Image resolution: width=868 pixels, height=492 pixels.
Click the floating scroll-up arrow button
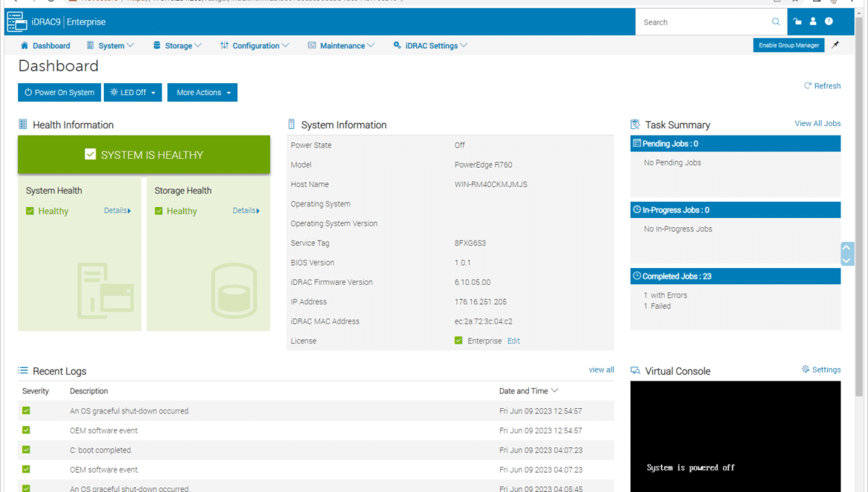[846, 247]
